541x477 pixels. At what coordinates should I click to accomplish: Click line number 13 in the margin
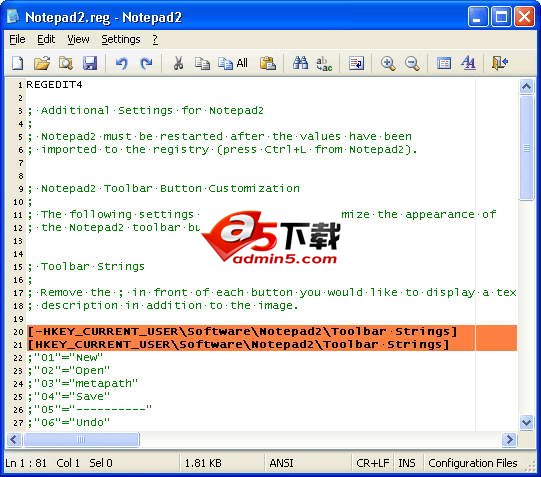[x=18, y=241]
